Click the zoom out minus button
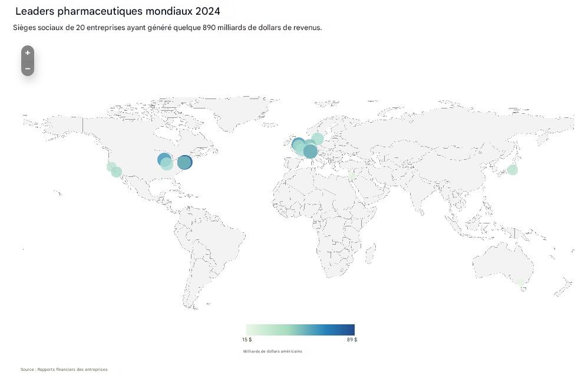 coord(28,68)
